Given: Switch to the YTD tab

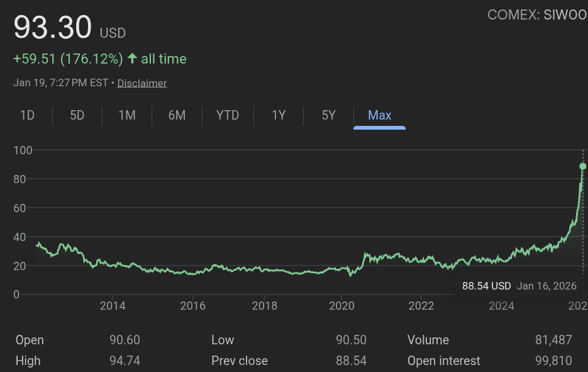Looking at the screenshot, I should 228,115.
